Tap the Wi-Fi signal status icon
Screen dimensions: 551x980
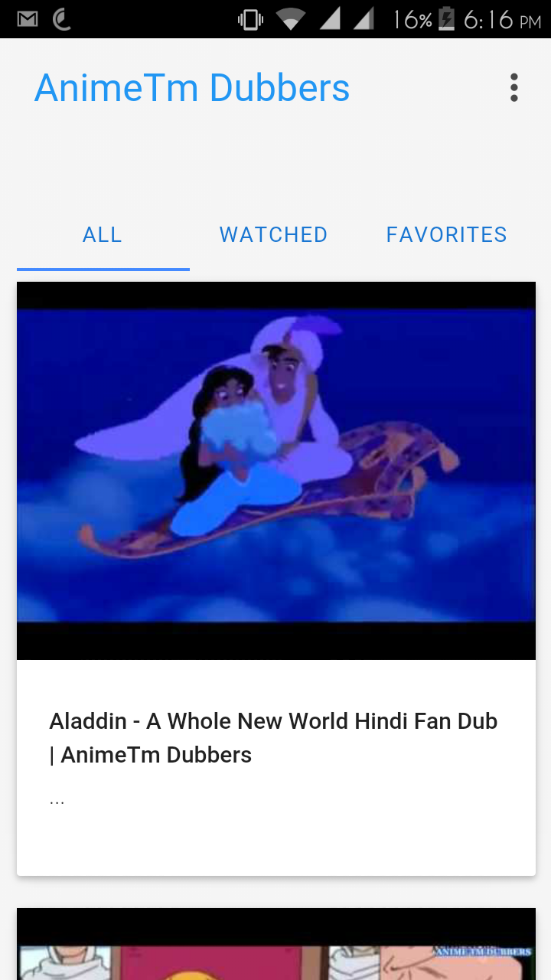point(291,19)
